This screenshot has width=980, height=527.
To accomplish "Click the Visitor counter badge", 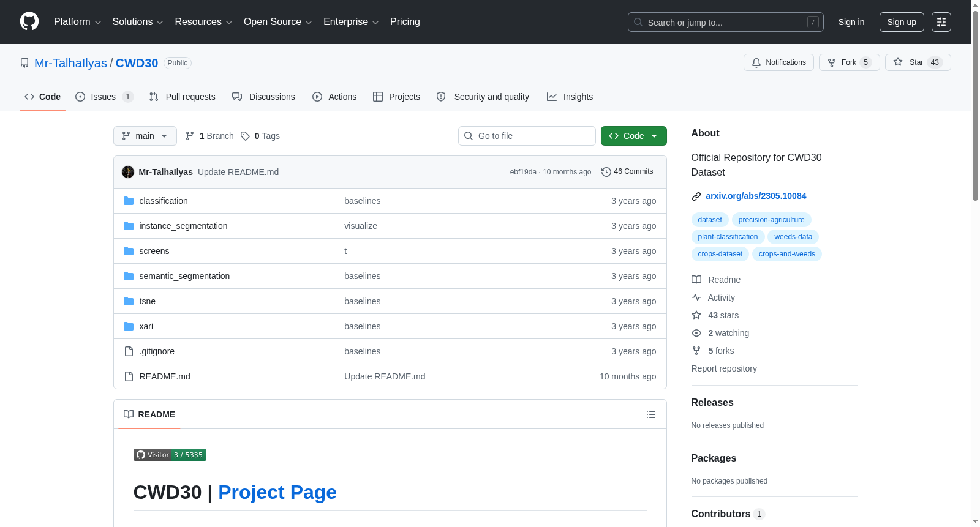I will click(170, 455).
